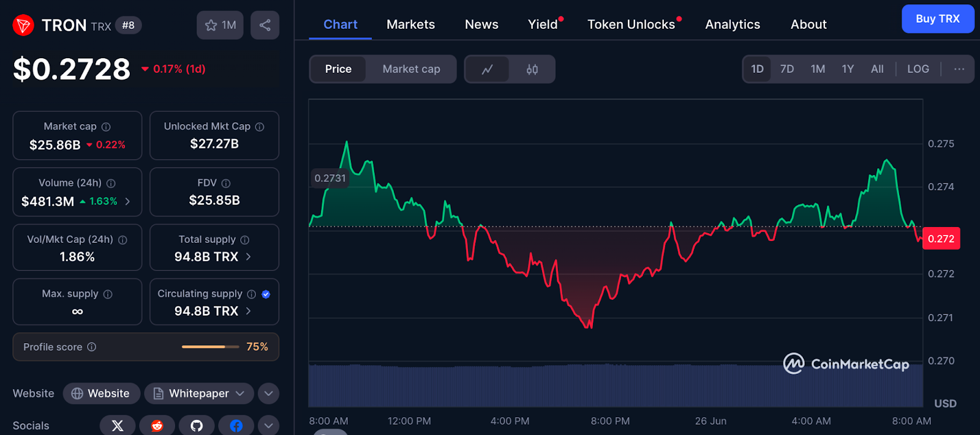
Task: Click the TRON logo icon
Action: point(23,25)
